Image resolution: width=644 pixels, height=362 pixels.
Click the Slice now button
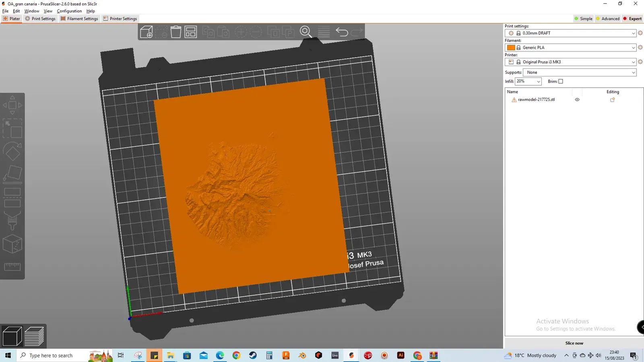click(574, 343)
